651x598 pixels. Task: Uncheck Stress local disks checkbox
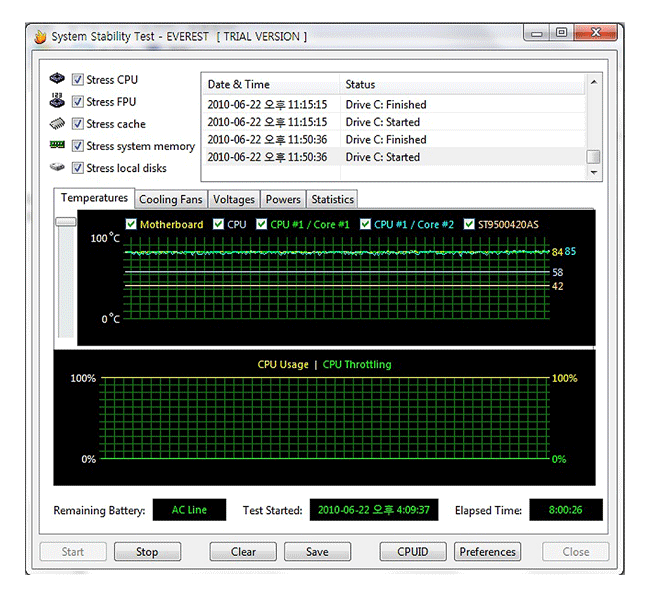[78, 168]
